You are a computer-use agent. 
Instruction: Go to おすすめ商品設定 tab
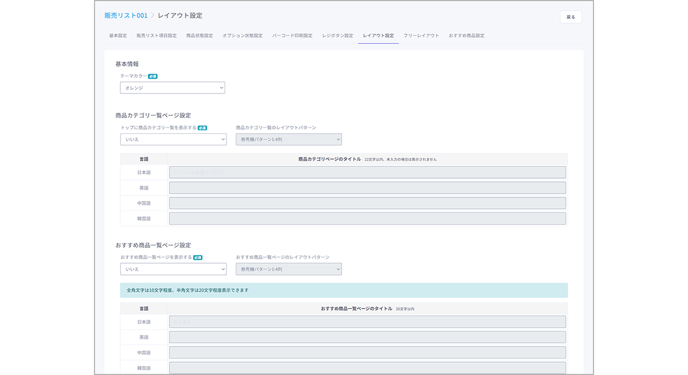point(466,36)
